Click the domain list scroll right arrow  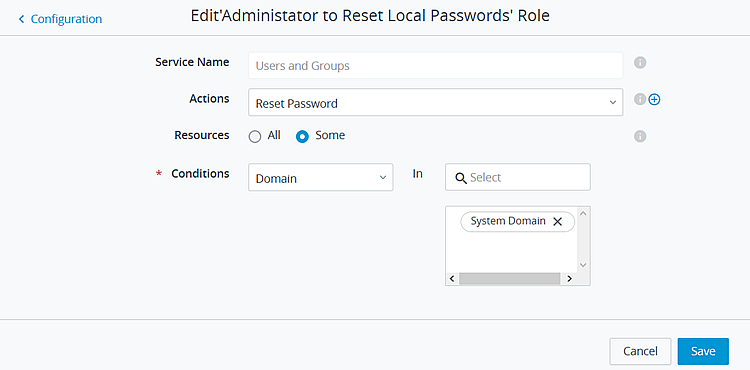pyautogui.click(x=569, y=279)
